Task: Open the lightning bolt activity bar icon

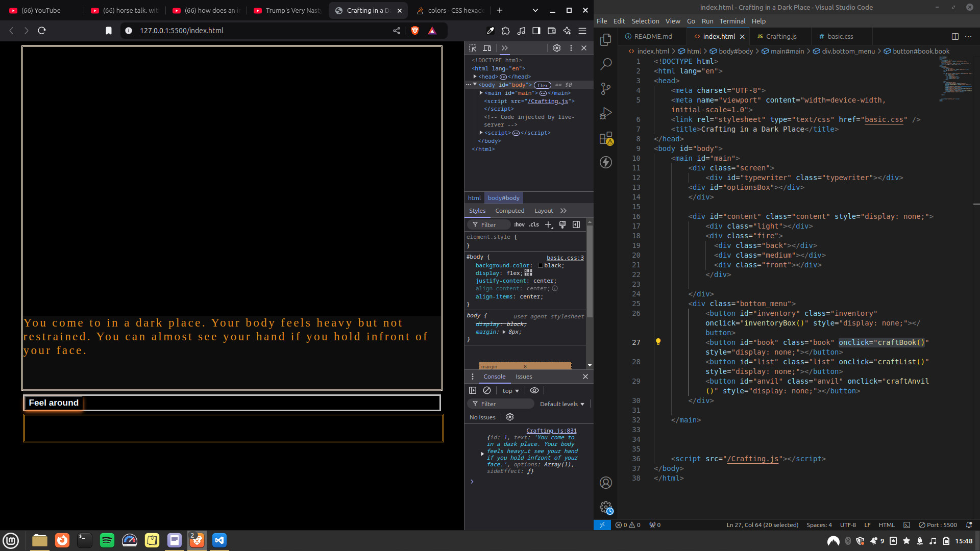Action: point(606,162)
